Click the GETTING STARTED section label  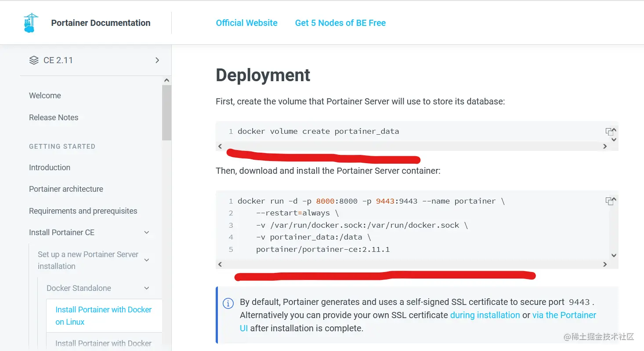tap(62, 147)
